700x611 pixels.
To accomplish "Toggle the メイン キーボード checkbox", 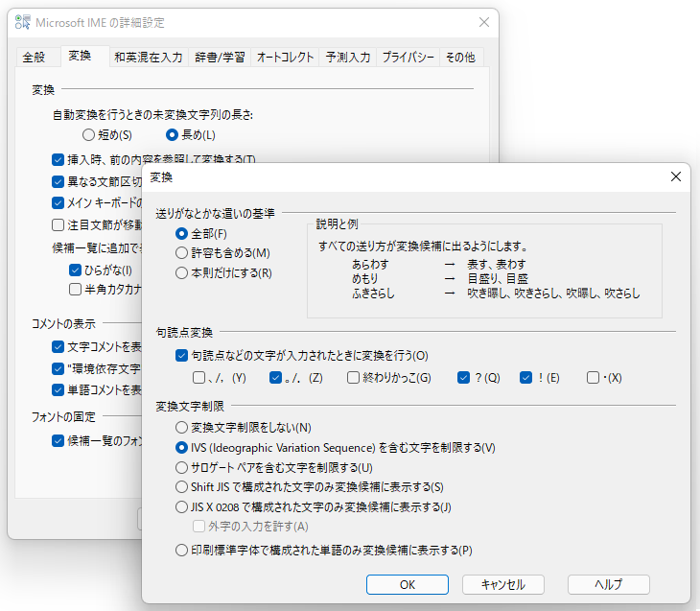I will pos(58,202).
